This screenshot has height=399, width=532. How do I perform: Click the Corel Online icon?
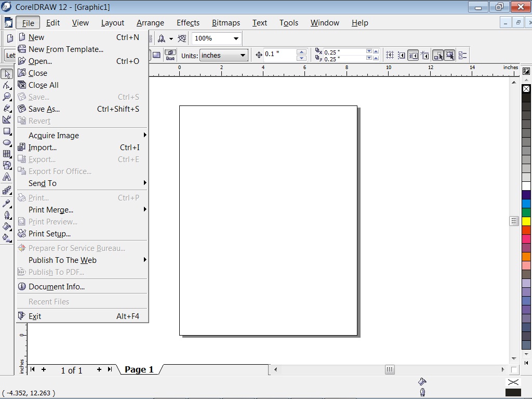tap(182, 38)
